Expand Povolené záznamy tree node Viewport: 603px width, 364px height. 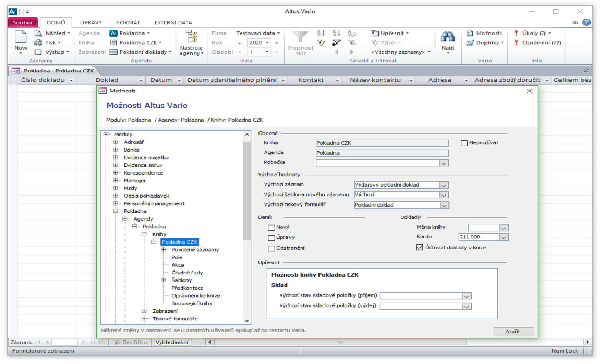point(163,249)
